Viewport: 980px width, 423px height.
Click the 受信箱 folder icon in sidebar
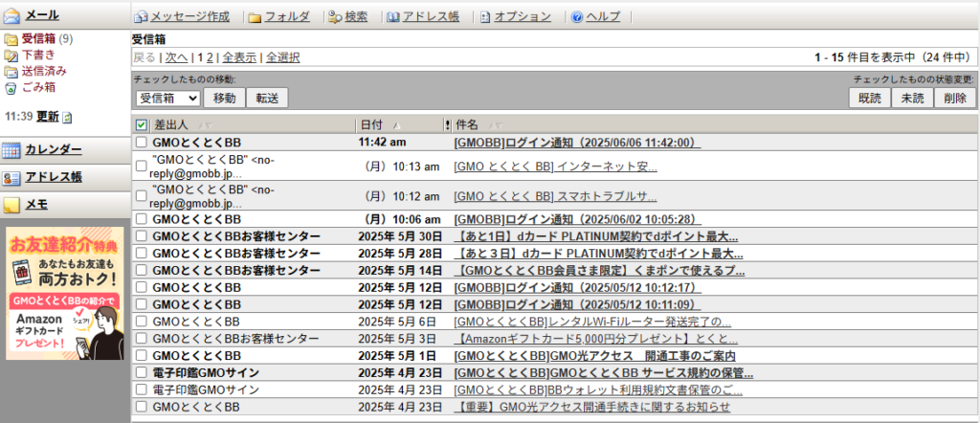(x=11, y=40)
